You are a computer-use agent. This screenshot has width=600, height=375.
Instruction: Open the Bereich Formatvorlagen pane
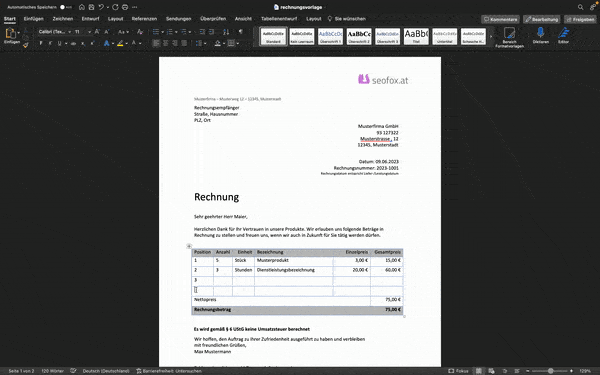tap(509, 33)
